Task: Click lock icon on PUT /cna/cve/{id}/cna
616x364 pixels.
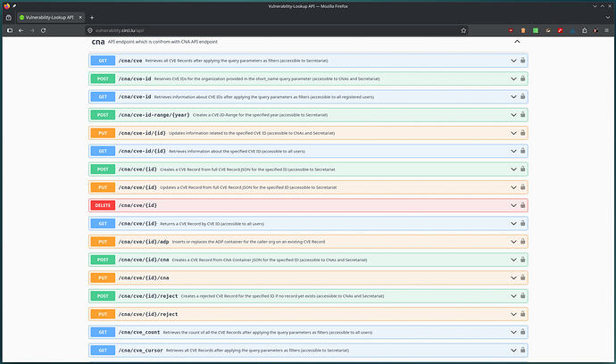Action: tap(522, 277)
